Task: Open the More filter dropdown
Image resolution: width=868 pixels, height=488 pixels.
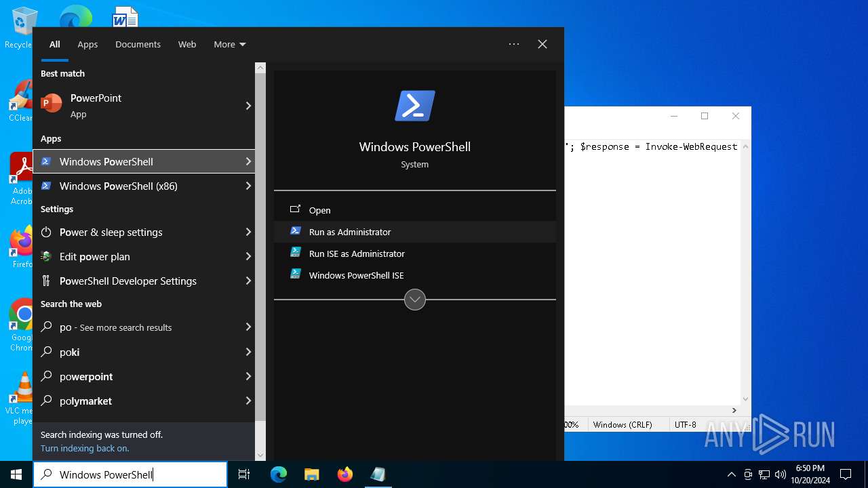Action: (230, 44)
